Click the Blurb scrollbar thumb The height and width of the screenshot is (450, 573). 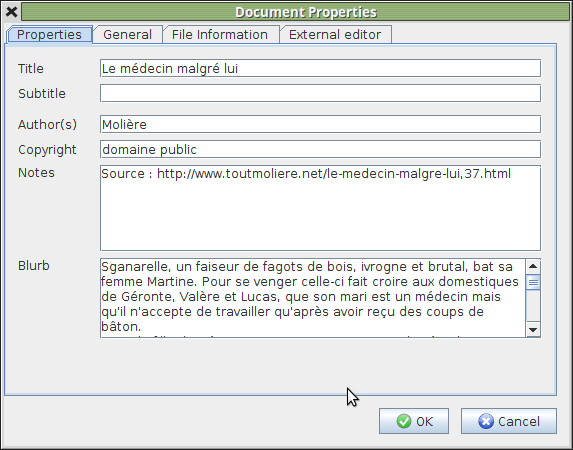tap(533, 282)
